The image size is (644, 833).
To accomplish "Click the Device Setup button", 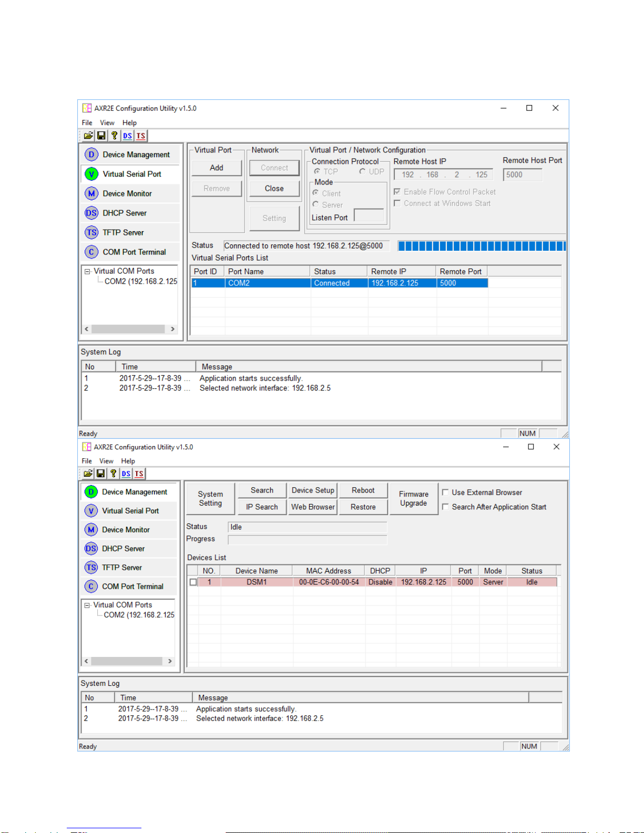I will (313, 490).
